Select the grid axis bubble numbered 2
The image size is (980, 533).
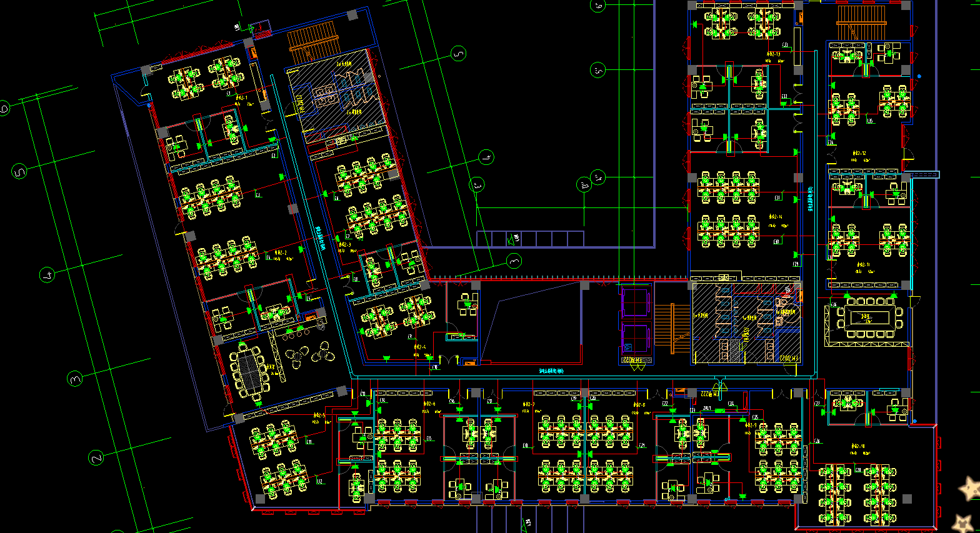coord(96,458)
